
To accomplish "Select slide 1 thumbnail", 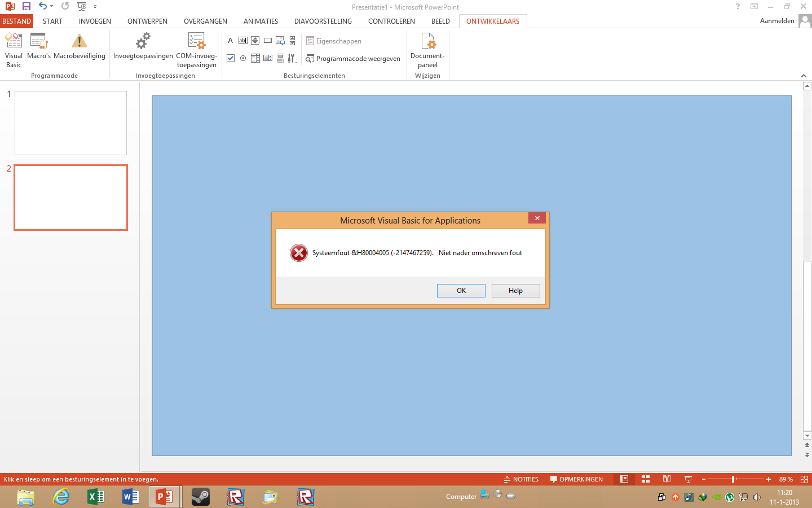I will pyautogui.click(x=70, y=123).
